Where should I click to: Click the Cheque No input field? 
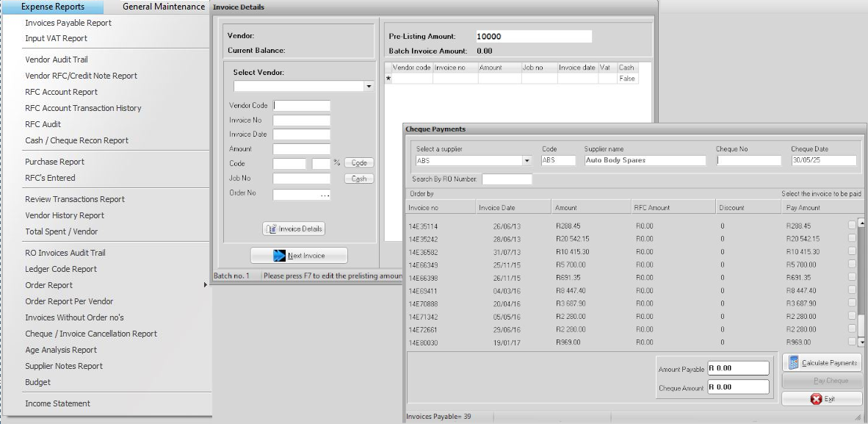748,160
